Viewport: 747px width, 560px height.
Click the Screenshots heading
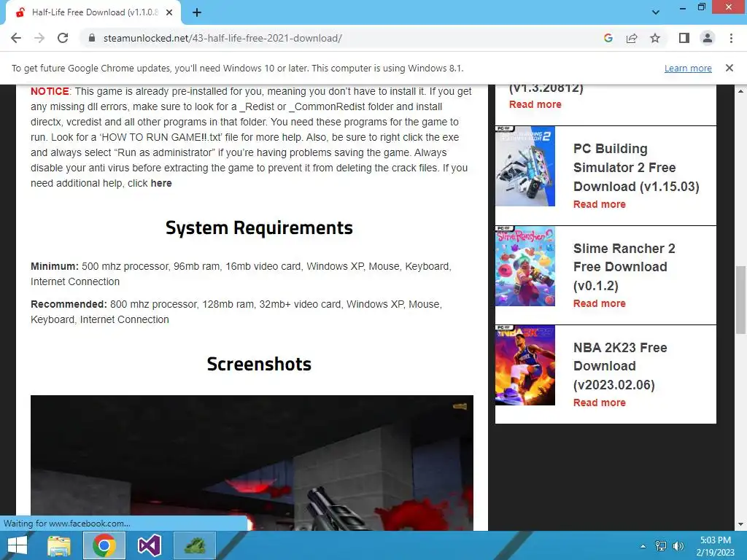click(259, 364)
